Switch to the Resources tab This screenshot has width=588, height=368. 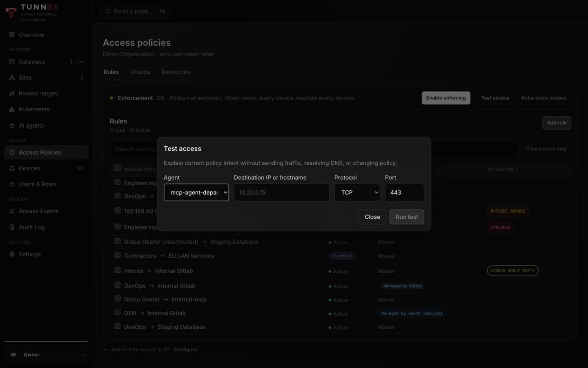176,72
